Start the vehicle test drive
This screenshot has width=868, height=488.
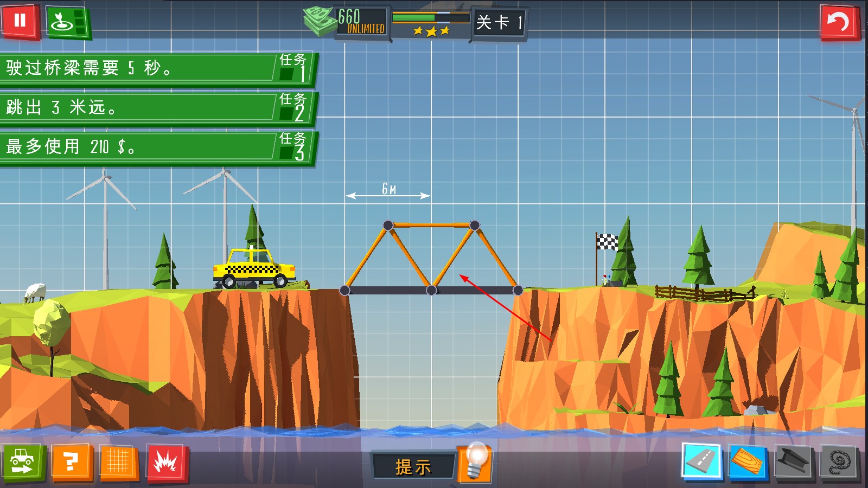tap(22, 463)
